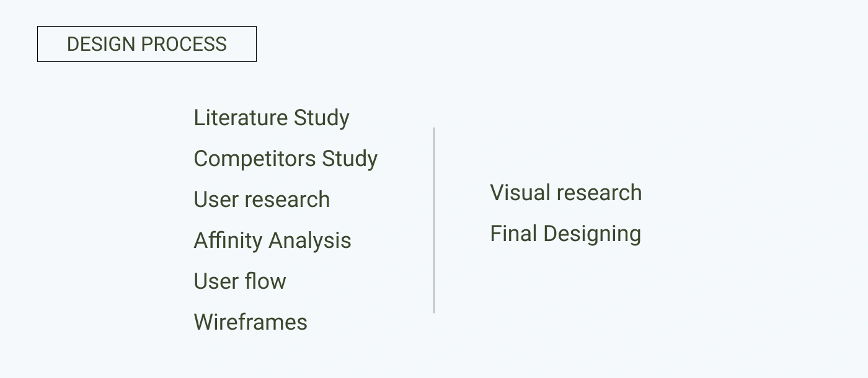Image resolution: width=868 pixels, height=378 pixels.
Task: Click Study in the Competitors Study line
Action: pos(350,159)
